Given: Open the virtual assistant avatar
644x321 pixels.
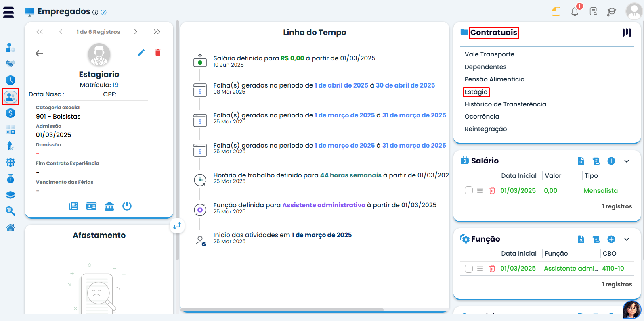Looking at the screenshot, I should 632,310.
